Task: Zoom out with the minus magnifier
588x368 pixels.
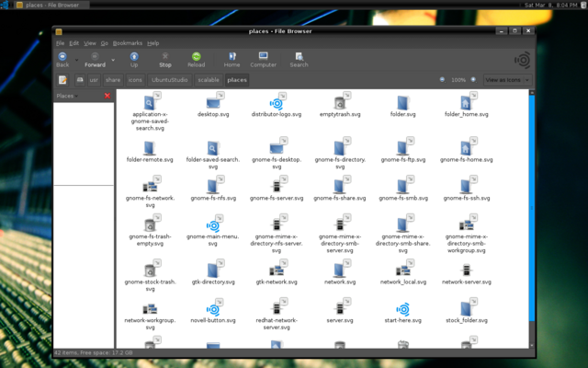Action: 443,80
